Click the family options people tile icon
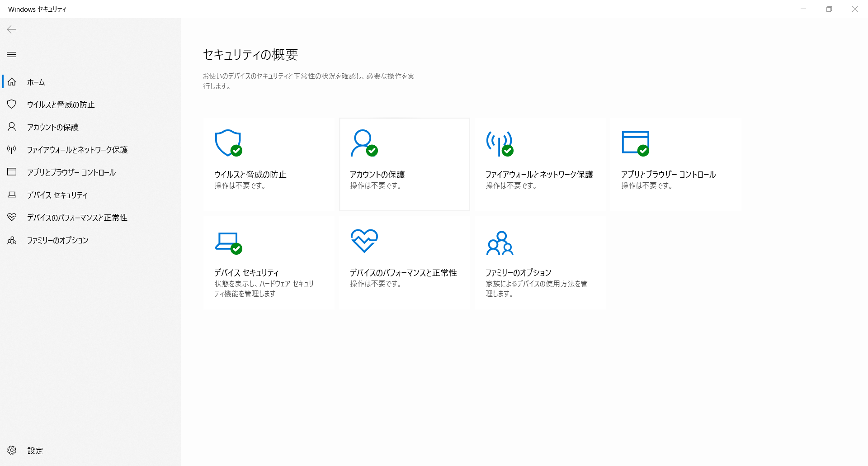Image resolution: width=868 pixels, height=466 pixels. [x=500, y=243]
